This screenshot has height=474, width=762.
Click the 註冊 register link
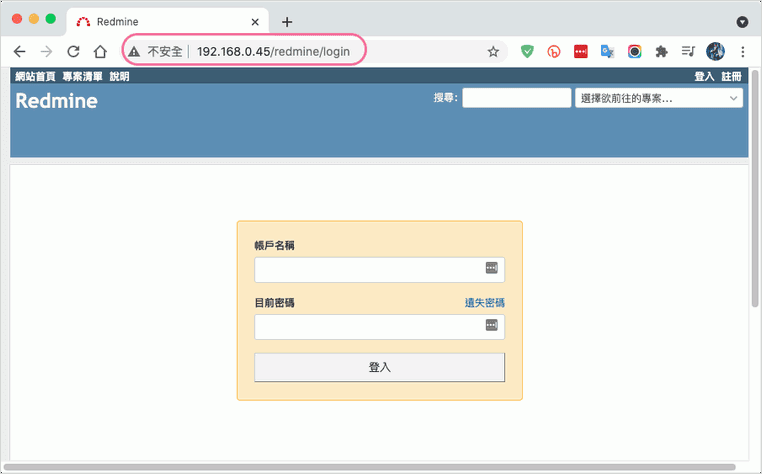[731, 76]
